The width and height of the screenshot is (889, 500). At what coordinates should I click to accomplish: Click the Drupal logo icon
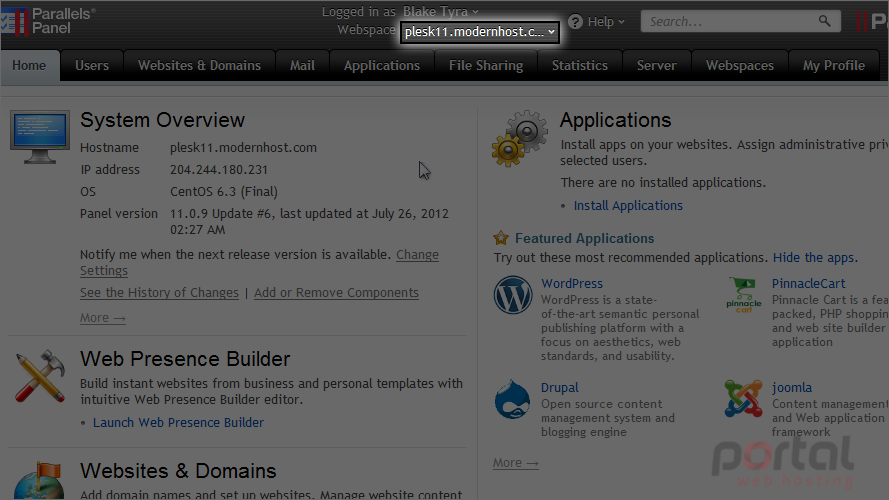(512, 399)
